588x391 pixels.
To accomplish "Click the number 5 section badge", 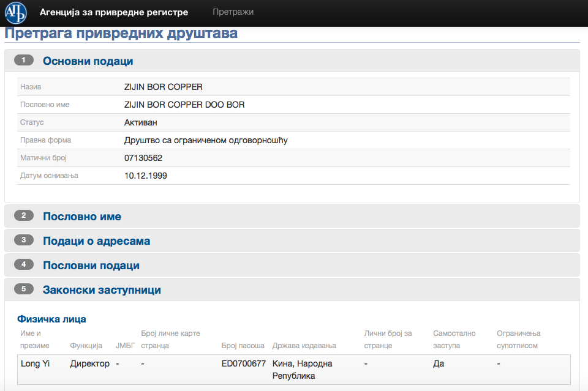I will [x=23, y=289].
